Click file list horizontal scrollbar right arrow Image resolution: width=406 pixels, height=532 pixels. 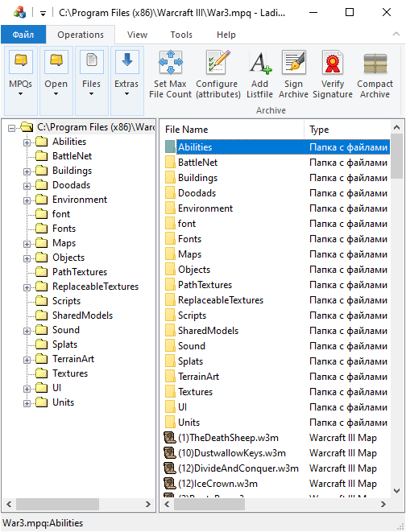coord(383,504)
